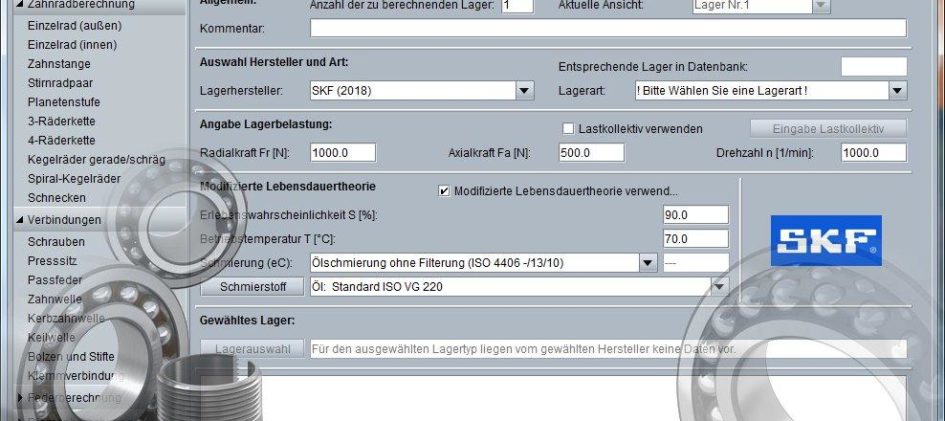Collapse the Zahnradberechnung tree section

click(22, 5)
